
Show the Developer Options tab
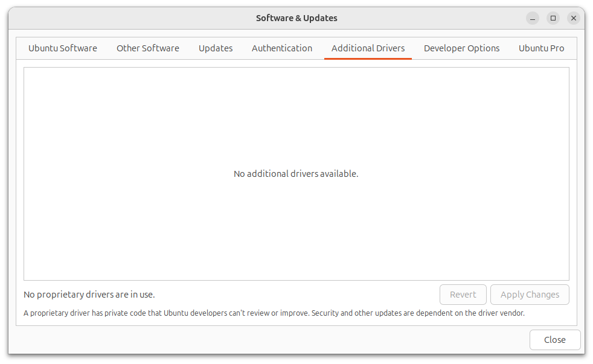[x=461, y=48]
